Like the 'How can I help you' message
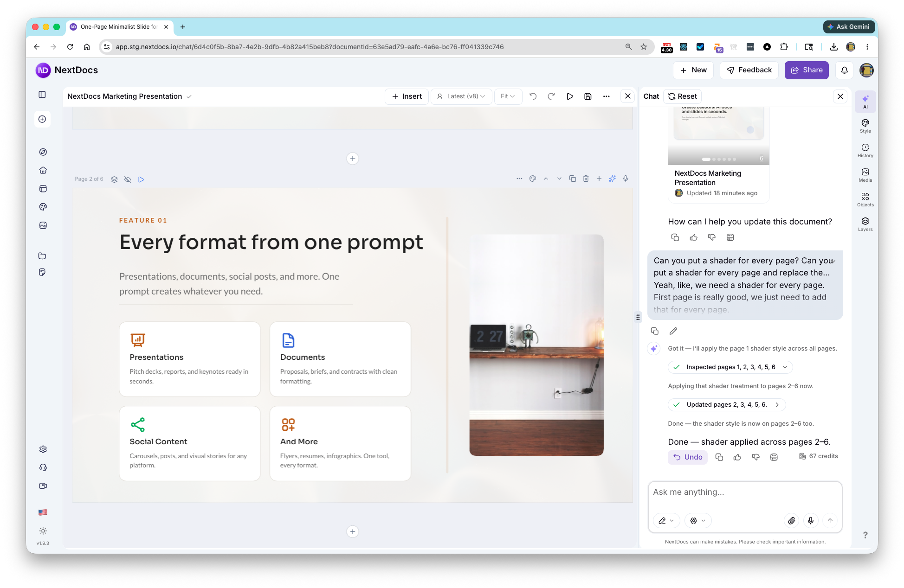 [x=694, y=237]
